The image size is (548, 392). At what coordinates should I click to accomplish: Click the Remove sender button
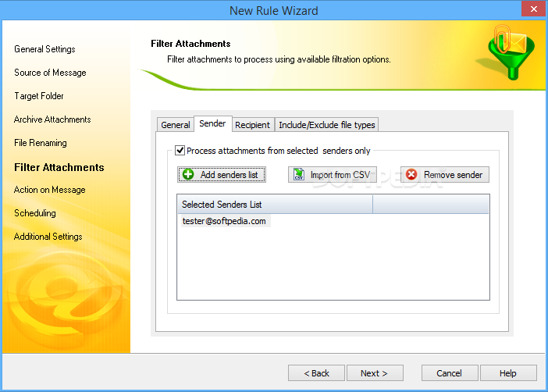pyautogui.click(x=444, y=174)
